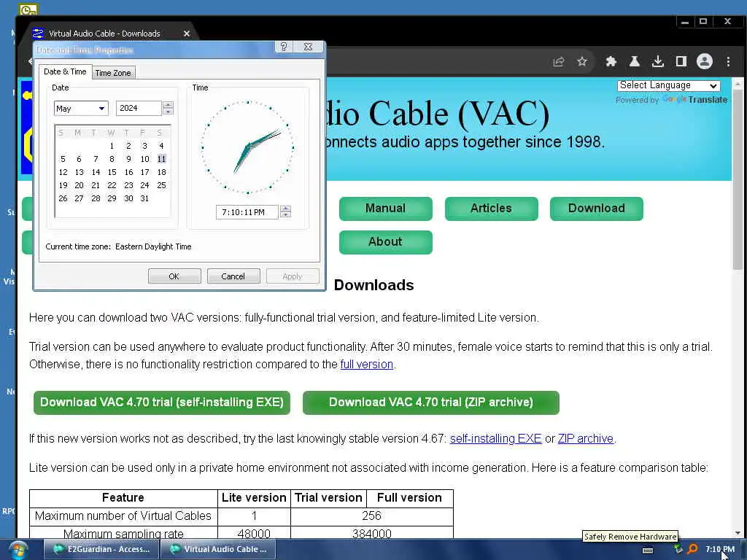Close the Virtual Audio Cable browser tab
747x560 pixels.
(187, 34)
